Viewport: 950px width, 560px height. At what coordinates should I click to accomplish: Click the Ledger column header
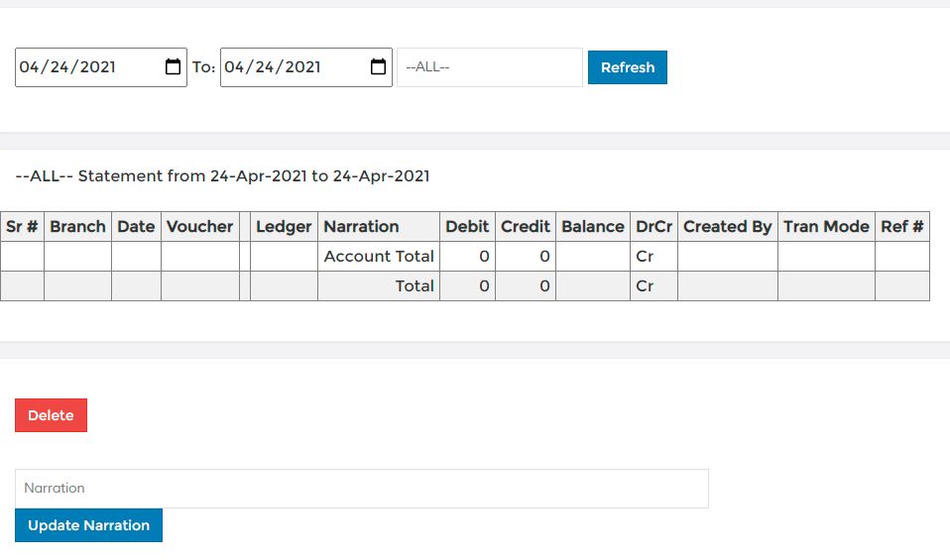pyautogui.click(x=284, y=226)
